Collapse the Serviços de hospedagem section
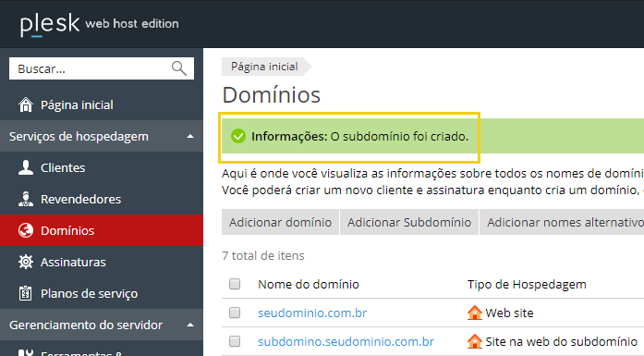 pyautogui.click(x=190, y=137)
